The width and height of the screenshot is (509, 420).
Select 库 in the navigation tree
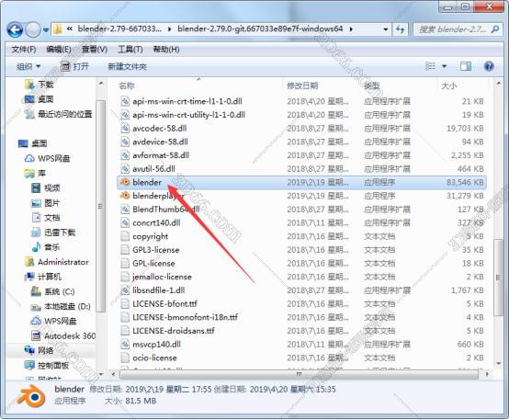[x=36, y=174]
